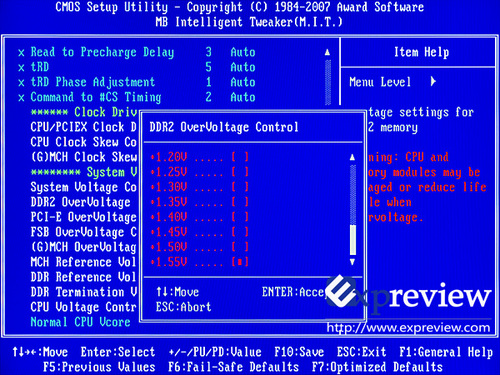Click the Move hint in popup
The height and width of the screenshot is (375, 500).
[x=177, y=292]
